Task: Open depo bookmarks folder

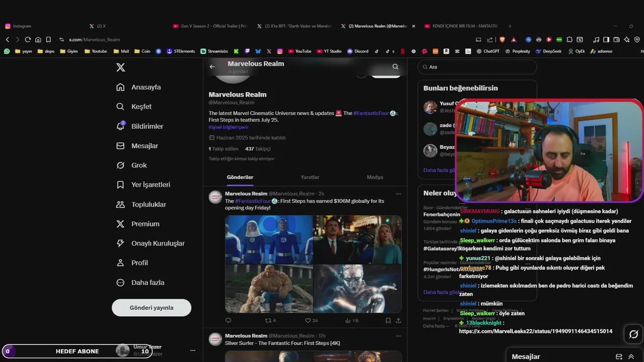Action: pos(46,51)
